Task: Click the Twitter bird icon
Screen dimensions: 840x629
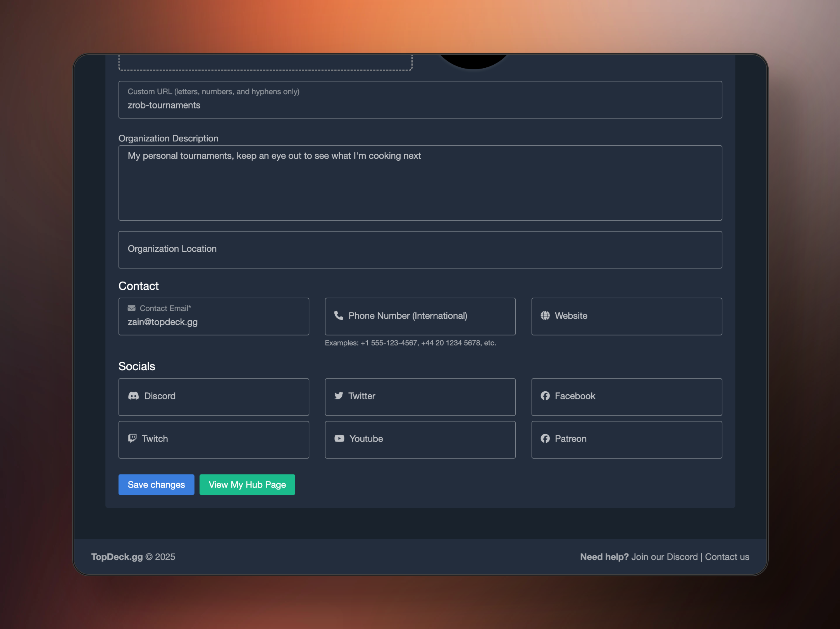Action: click(x=339, y=396)
